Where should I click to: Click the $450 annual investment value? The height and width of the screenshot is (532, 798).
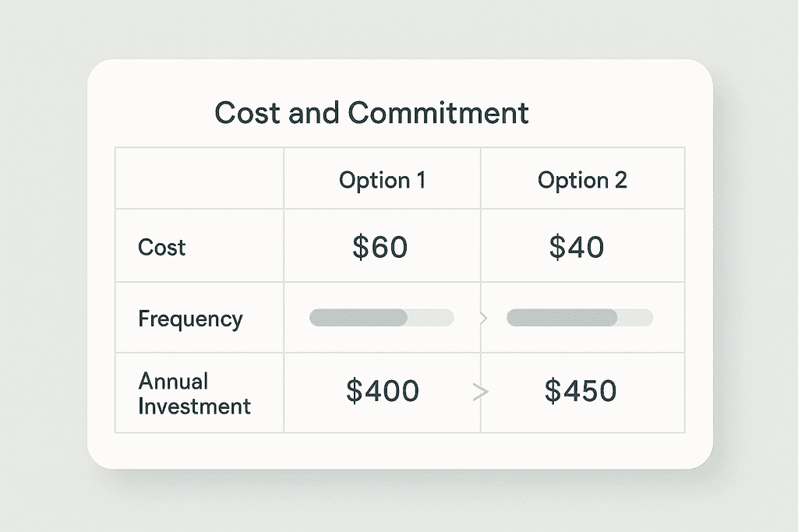581,391
